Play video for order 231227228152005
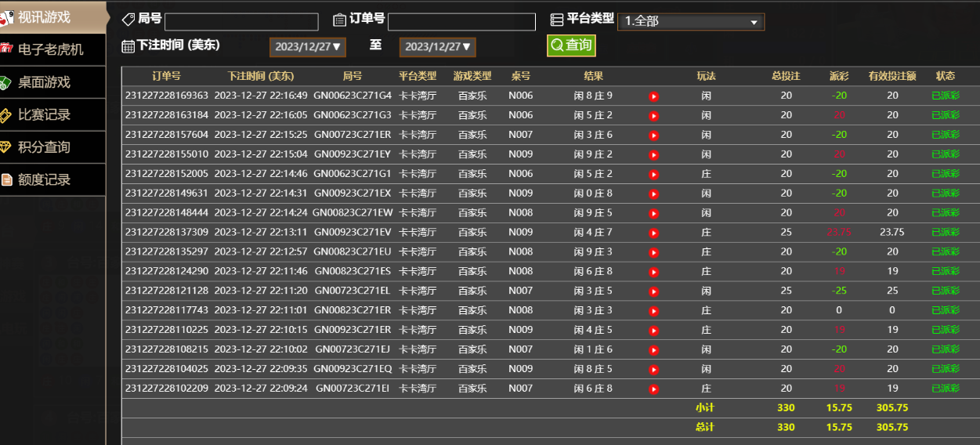The width and height of the screenshot is (980, 445). (653, 175)
